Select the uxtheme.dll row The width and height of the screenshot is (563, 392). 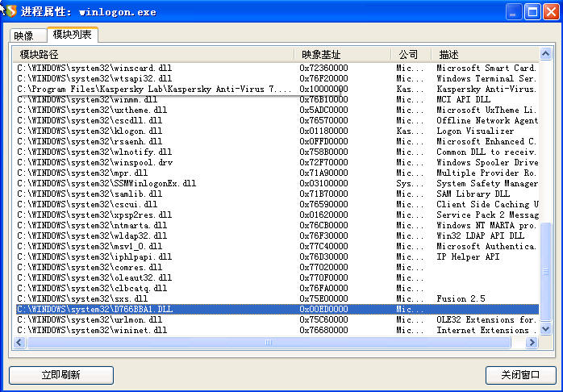[x=277, y=110]
